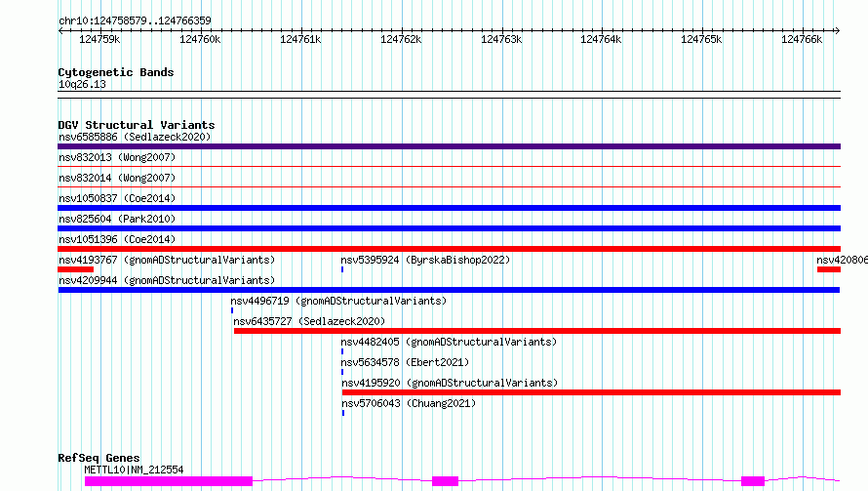Click the red bar under the cut-off nsv420806 label
This screenshot has height=491, width=868.
pos(829,269)
